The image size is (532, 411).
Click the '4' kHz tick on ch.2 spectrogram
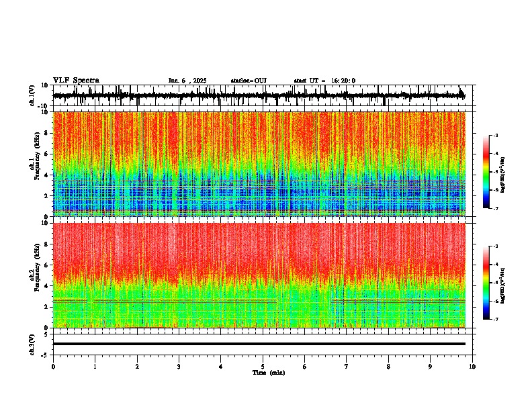click(47, 286)
